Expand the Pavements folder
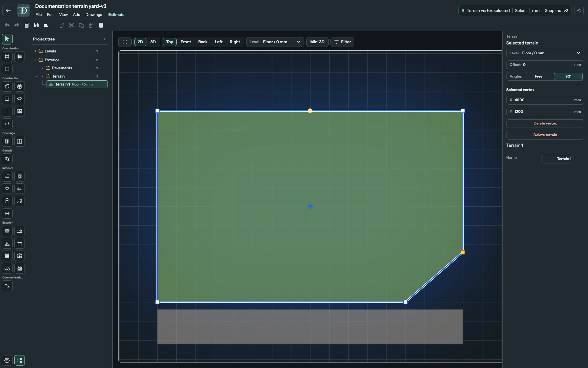 (x=43, y=68)
